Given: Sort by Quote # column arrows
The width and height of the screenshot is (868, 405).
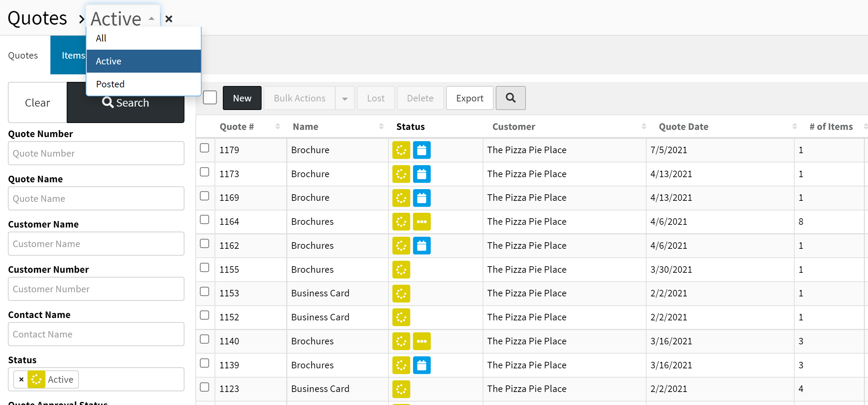Looking at the screenshot, I should click(278, 127).
